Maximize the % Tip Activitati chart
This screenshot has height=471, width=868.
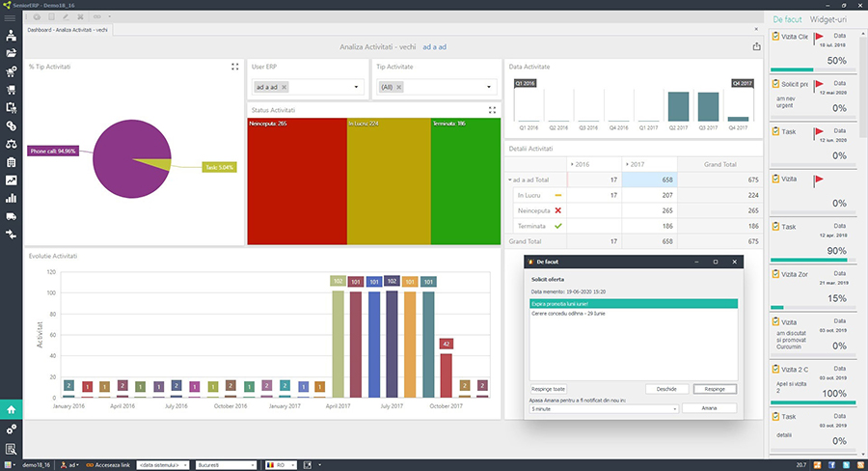click(234, 67)
